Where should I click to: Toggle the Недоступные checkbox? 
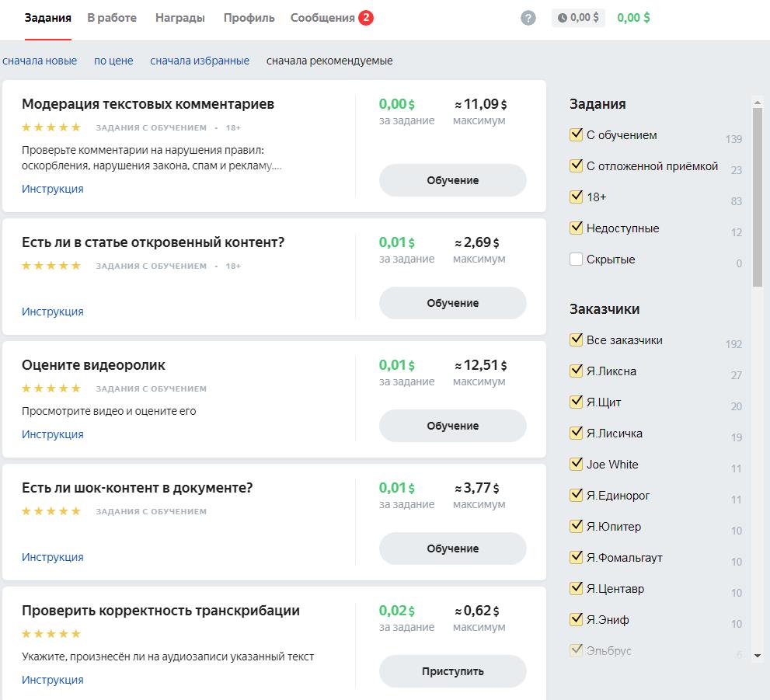click(576, 228)
